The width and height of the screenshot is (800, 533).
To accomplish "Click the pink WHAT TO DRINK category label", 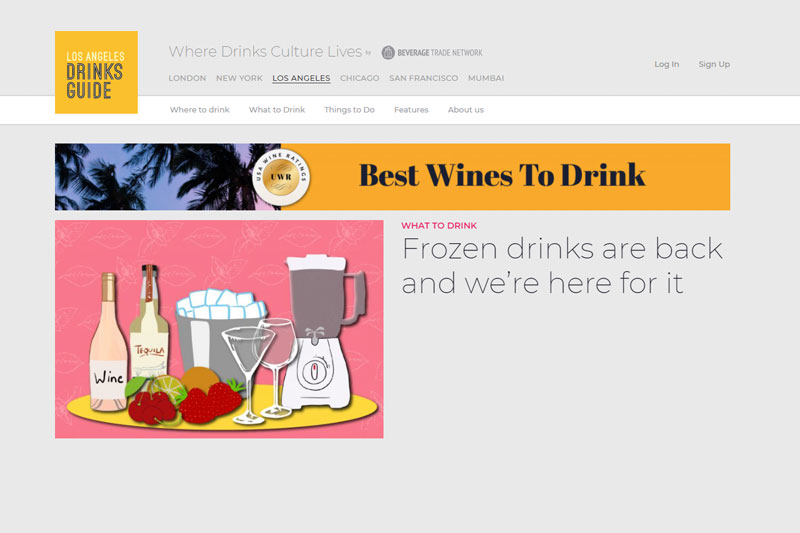I will point(439,225).
